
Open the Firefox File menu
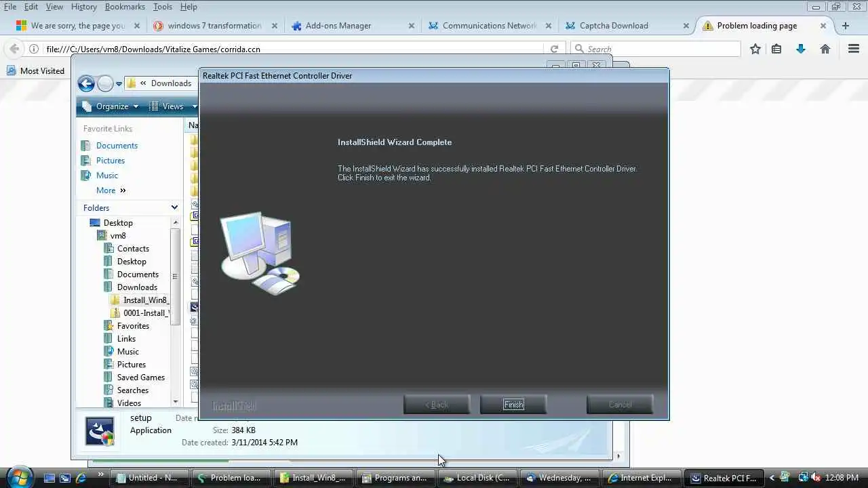click(10, 7)
